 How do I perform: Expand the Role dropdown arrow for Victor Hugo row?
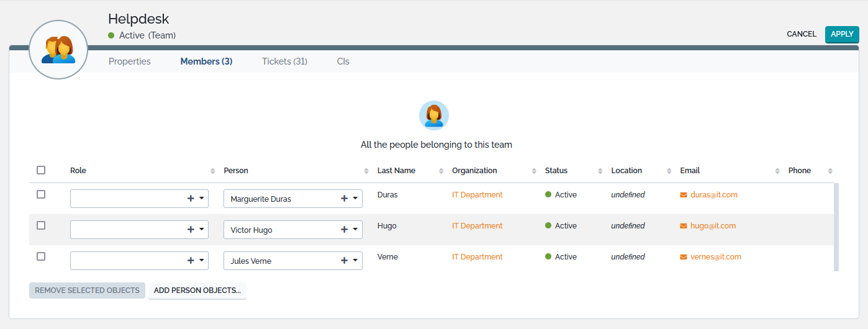click(202, 230)
